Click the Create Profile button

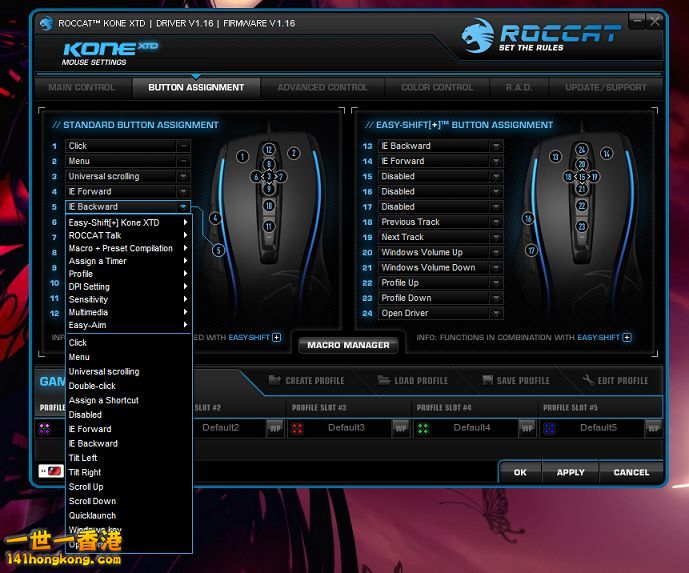coord(306,381)
